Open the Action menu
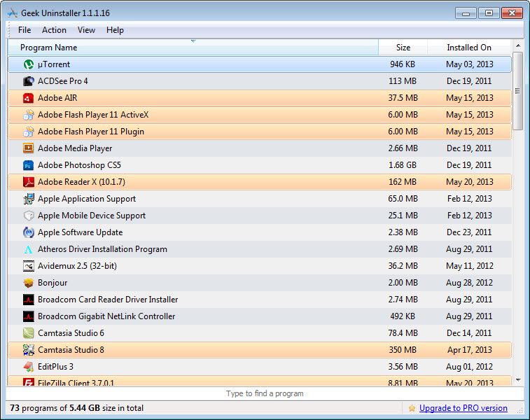This screenshot has width=530, height=420. pyautogui.click(x=54, y=30)
